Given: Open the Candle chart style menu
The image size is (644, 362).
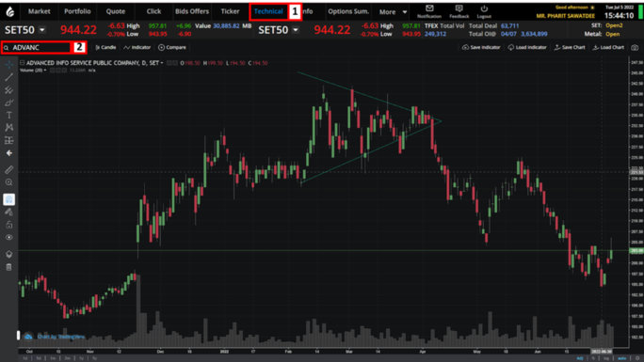Looking at the screenshot, I should 105,48.
